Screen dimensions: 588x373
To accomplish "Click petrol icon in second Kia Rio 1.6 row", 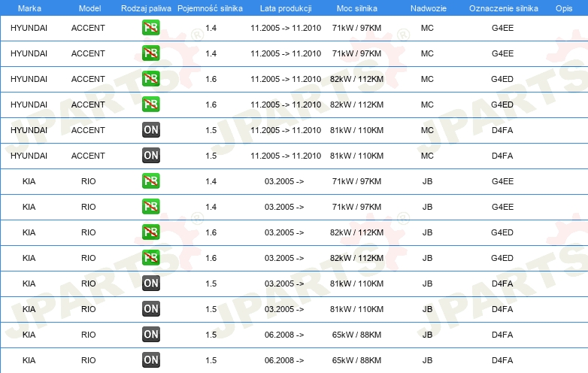I will pyautogui.click(x=150, y=257).
